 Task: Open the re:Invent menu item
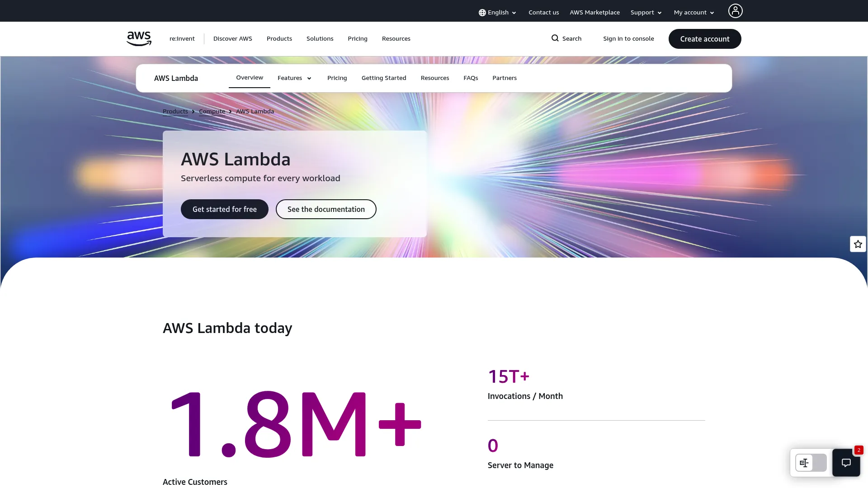click(182, 39)
